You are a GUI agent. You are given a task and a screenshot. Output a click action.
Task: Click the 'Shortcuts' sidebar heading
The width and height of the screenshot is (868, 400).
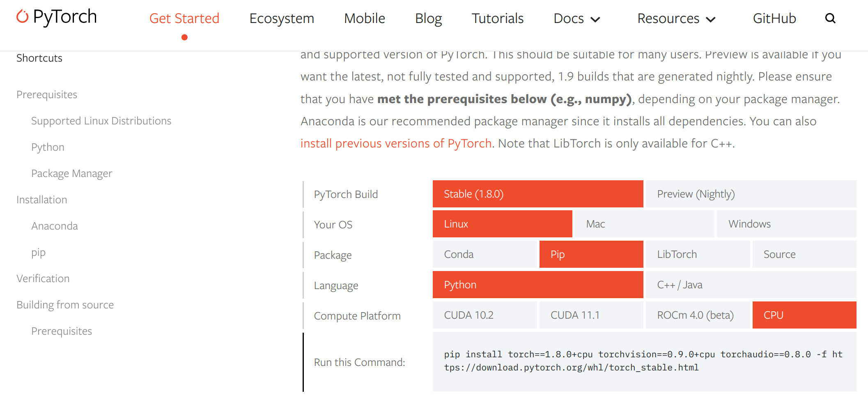39,58
